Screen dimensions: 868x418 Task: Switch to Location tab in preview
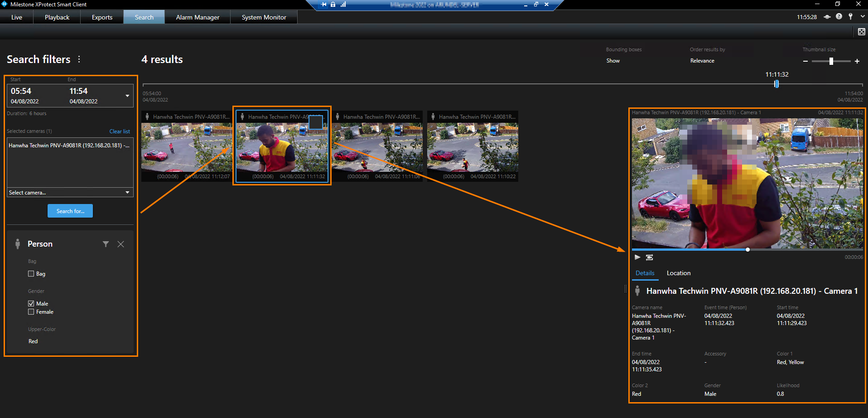[x=679, y=273]
